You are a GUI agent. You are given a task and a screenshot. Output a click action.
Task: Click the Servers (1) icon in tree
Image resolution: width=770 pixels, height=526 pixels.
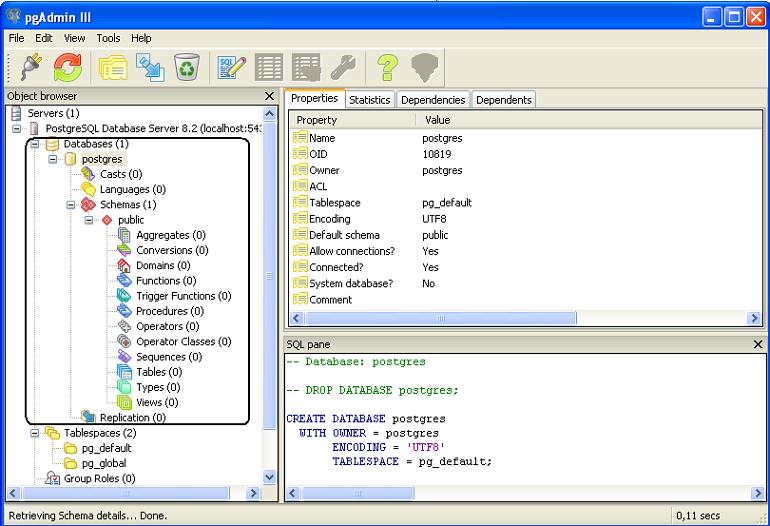(x=16, y=113)
